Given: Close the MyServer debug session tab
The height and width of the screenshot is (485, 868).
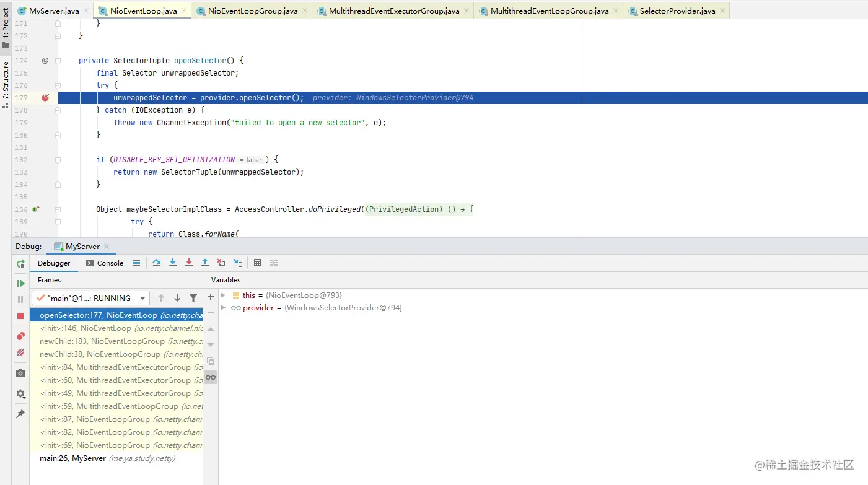Looking at the screenshot, I should point(107,247).
